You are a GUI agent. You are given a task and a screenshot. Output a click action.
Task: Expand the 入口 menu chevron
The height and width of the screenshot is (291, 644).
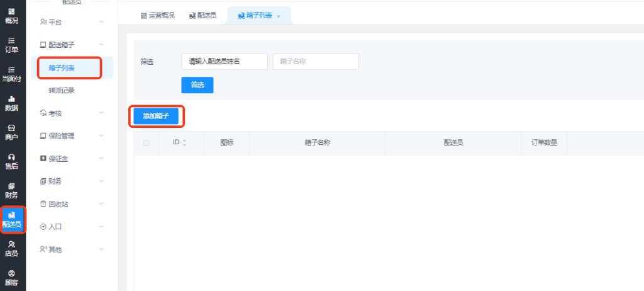pos(101,226)
